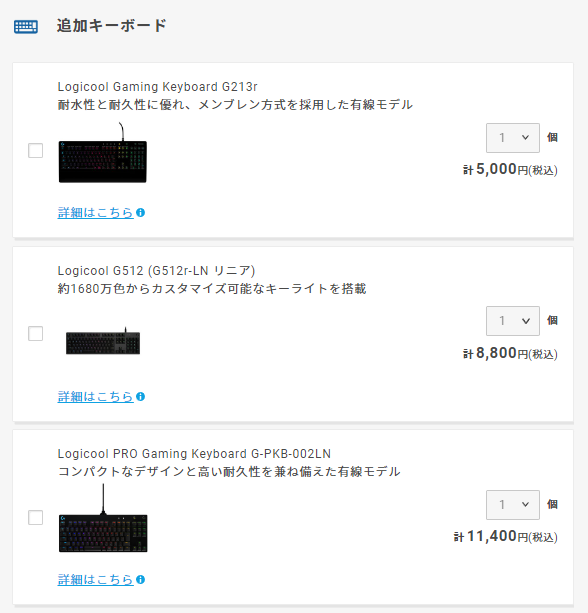Tick the Logicool G512 keyboard checkbox
The image size is (588, 613).
36,334
